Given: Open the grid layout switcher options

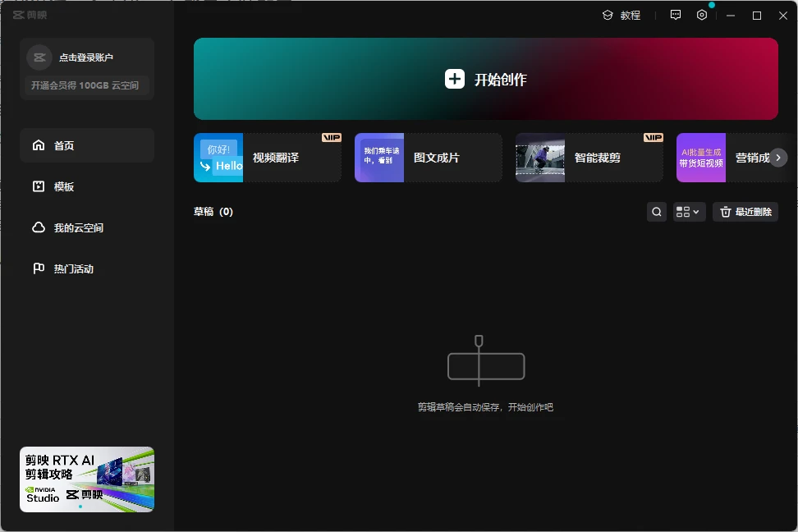Looking at the screenshot, I should point(689,211).
